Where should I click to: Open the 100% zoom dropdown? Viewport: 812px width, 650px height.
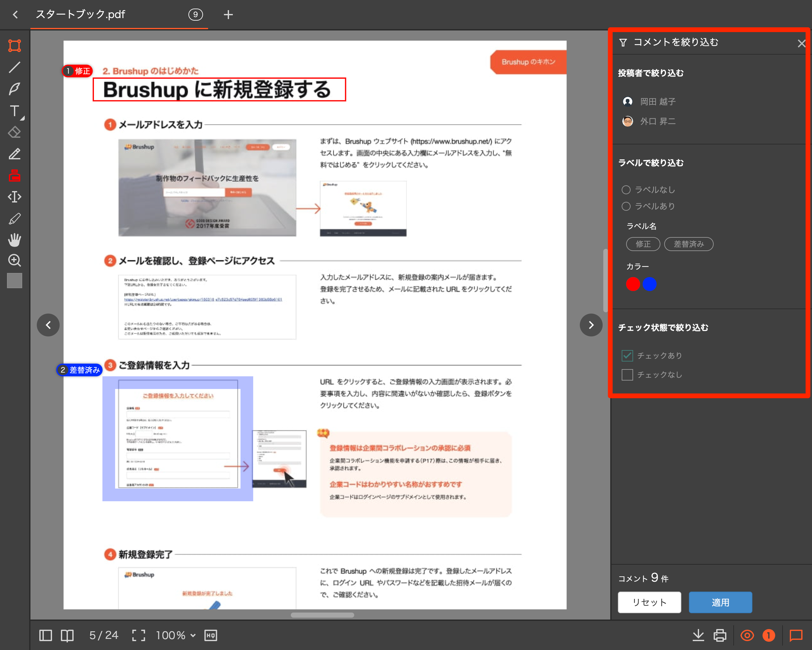pyautogui.click(x=176, y=635)
